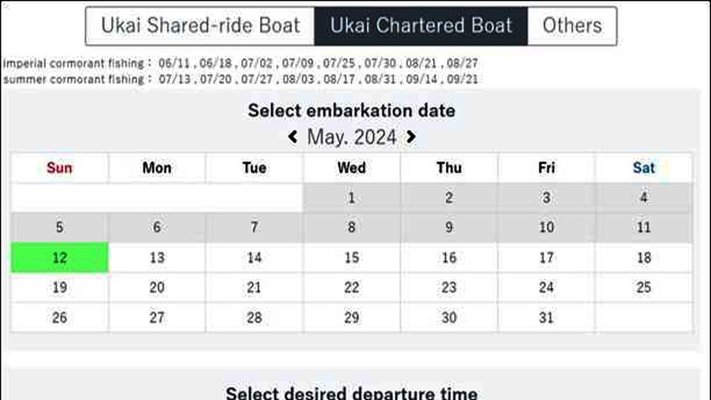This screenshot has height=400, width=711.
Task: Choose May 25 as embarkation date
Action: [x=644, y=288]
